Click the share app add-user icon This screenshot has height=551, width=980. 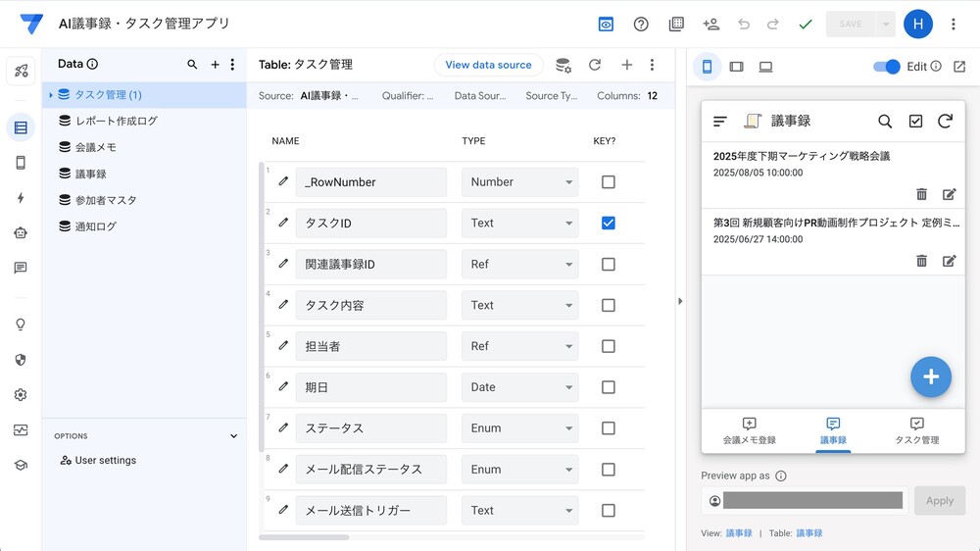pyautogui.click(x=711, y=25)
